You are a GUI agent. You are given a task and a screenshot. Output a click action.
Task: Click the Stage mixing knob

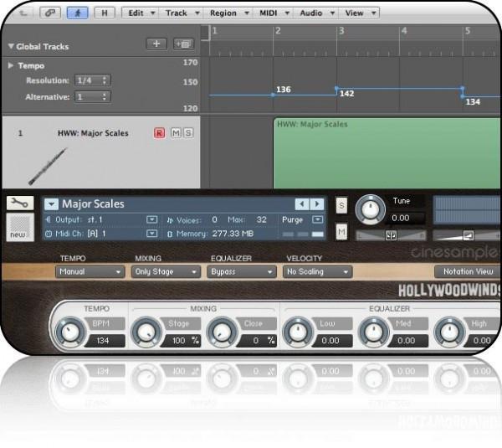[146, 332]
